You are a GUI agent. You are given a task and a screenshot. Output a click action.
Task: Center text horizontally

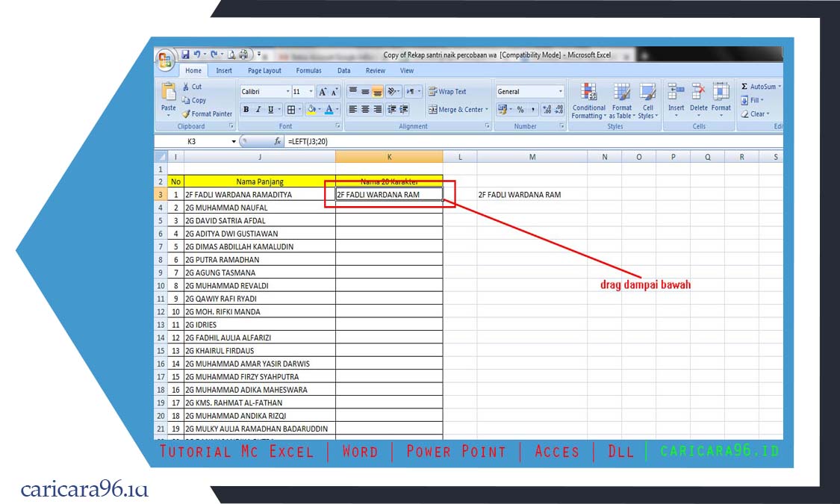click(x=365, y=110)
